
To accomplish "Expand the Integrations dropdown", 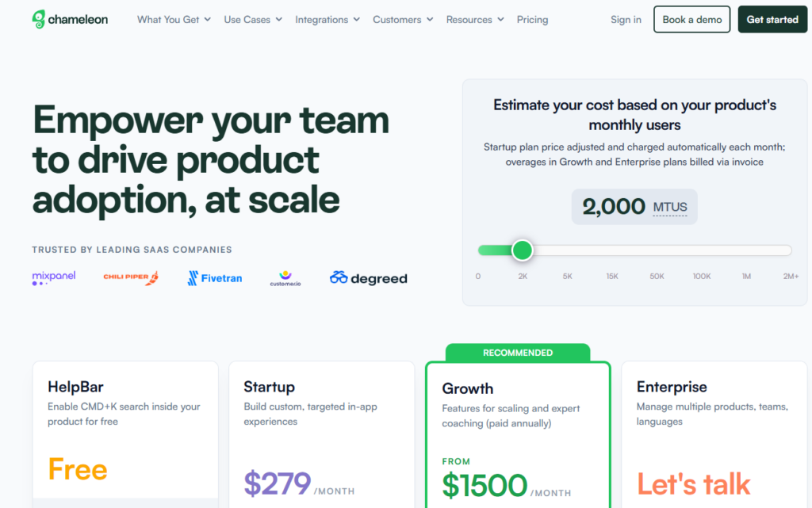I will (x=327, y=20).
